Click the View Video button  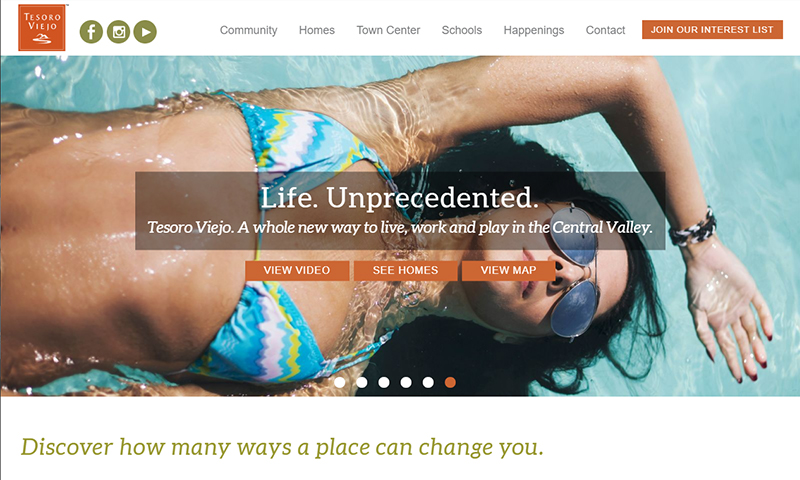pyautogui.click(x=297, y=270)
